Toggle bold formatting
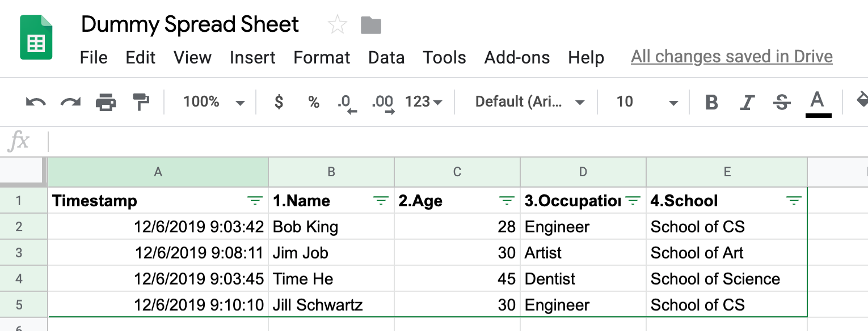The image size is (868, 331). (x=711, y=102)
